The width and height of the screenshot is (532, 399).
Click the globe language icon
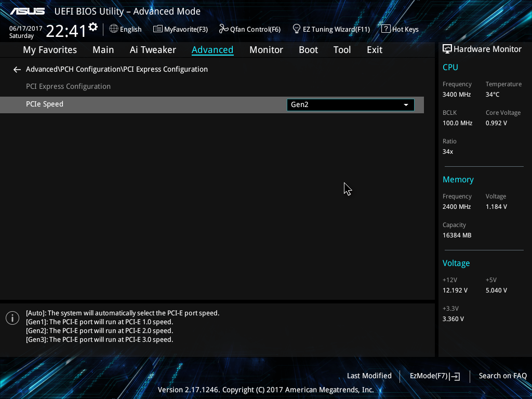tap(114, 29)
